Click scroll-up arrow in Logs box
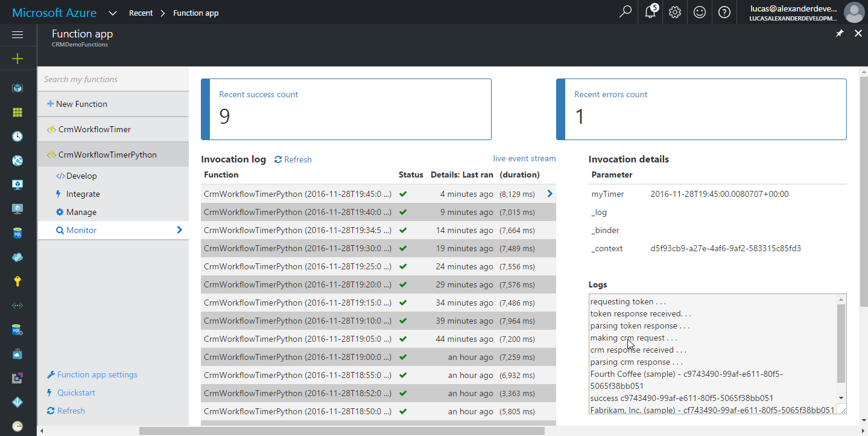Viewport: 868px width, 436px height. click(841, 300)
